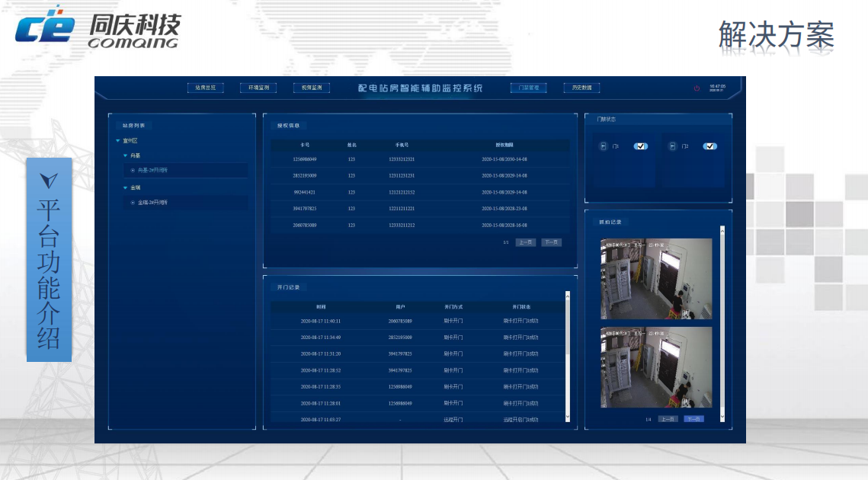This screenshot has height=480, width=868.
Task: Click the 开门记录 scrollbar up arrow
Action: click(x=568, y=295)
